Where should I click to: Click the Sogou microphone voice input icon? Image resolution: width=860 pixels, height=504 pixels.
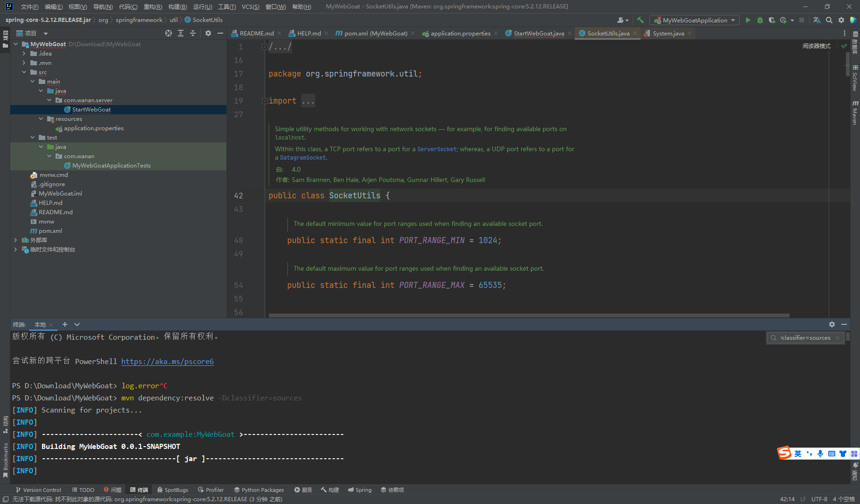pyautogui.click(x=820, y=454)
